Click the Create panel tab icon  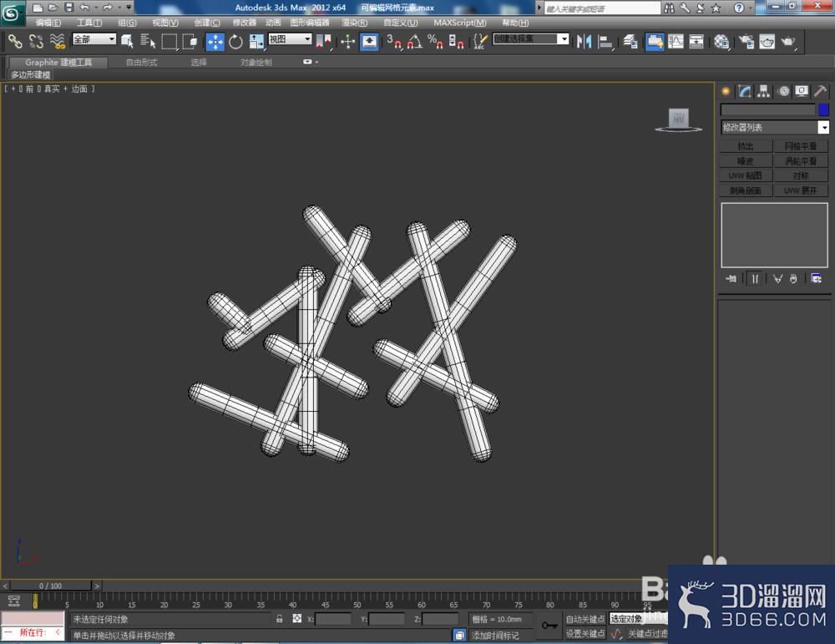(x=726, y=92)
